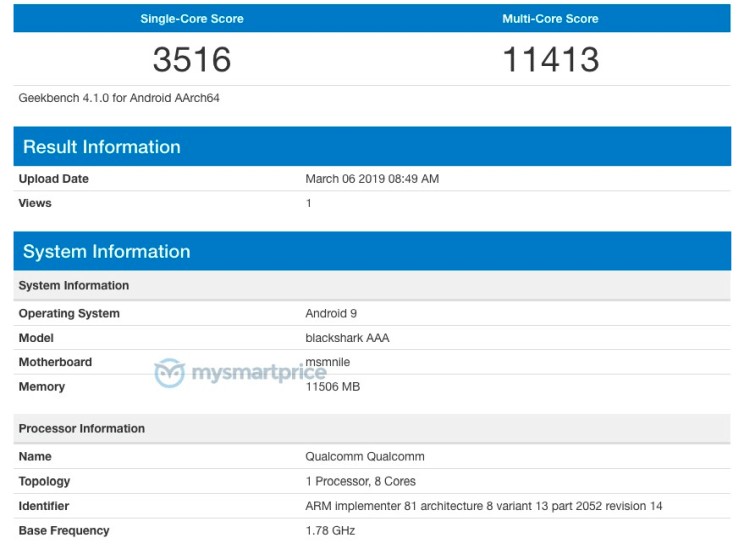Click the blackshark AAA model name

[x=347, y=338]
